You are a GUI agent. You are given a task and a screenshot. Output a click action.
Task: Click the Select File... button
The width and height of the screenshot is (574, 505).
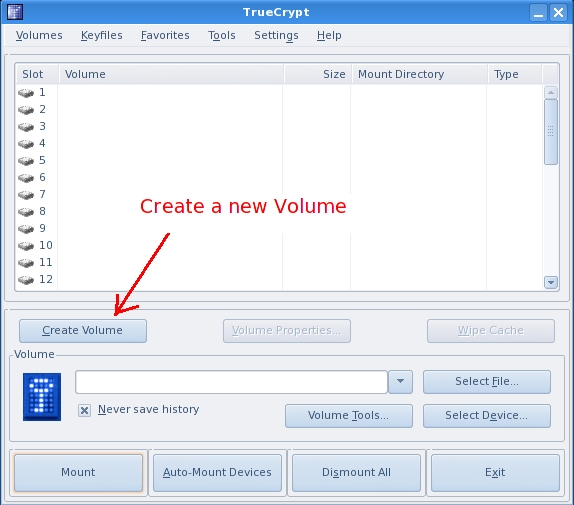487,382
